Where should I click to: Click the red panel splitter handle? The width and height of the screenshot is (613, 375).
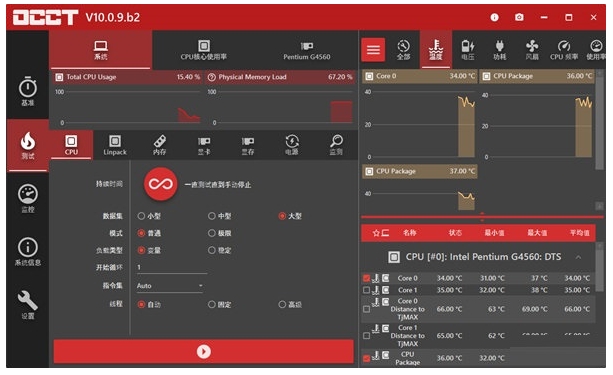point(482,217)
